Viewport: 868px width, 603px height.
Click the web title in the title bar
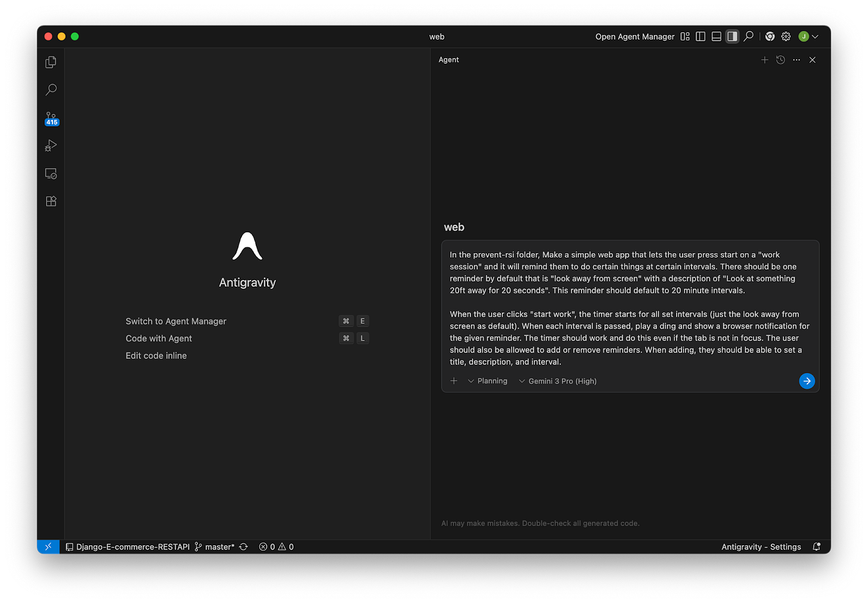coord(437,36)
